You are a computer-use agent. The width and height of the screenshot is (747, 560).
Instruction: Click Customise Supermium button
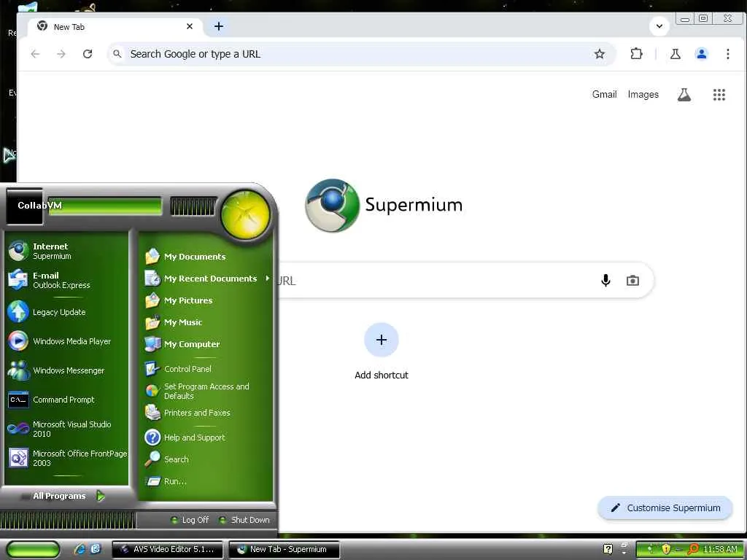point(665,507)
